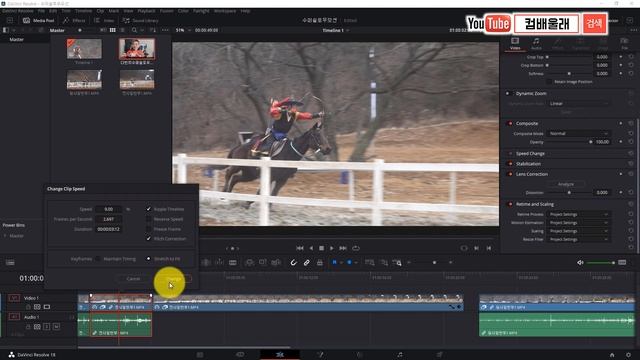
Task: Toggle Retain Image Position checkbox
Action: coord(549,82)
